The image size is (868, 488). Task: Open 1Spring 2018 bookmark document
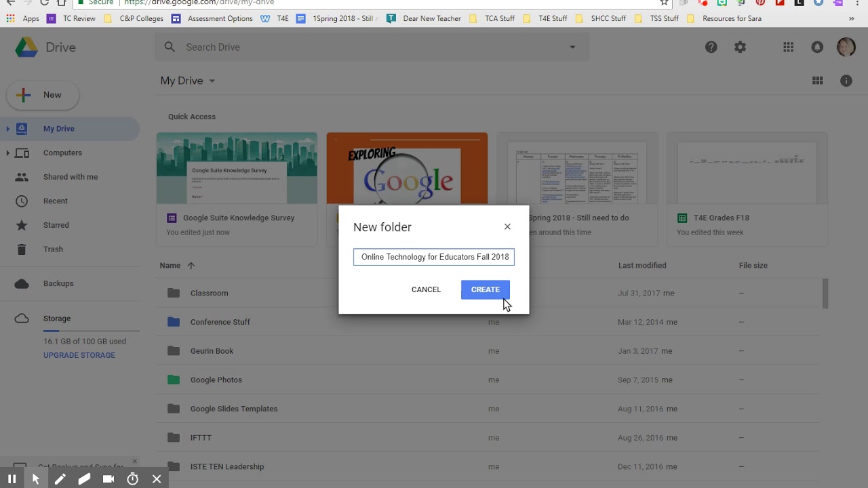[338, 19]
